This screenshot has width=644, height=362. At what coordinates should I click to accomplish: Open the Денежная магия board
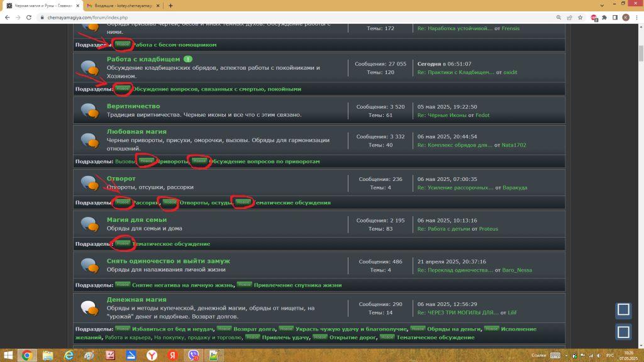(136, 299)
